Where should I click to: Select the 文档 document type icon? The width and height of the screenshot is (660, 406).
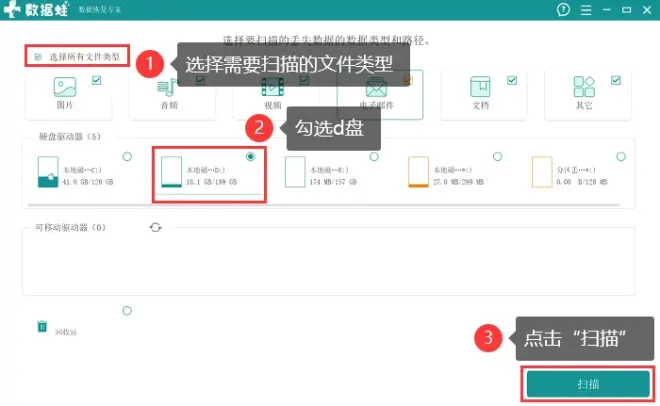tap(480, 87)
